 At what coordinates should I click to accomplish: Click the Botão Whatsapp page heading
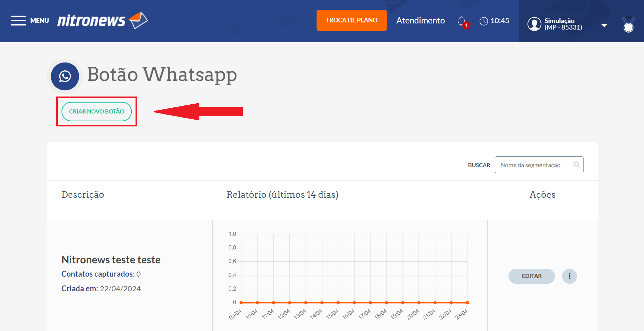click(162, 75)
